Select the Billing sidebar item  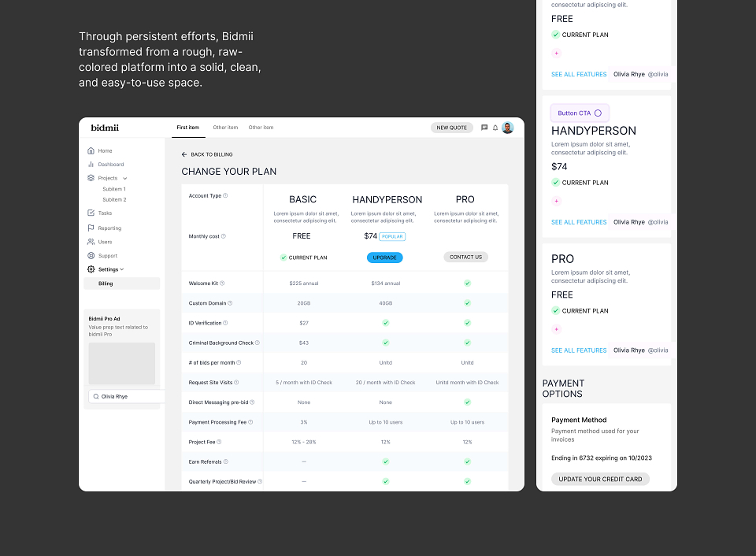pos(122,284)
